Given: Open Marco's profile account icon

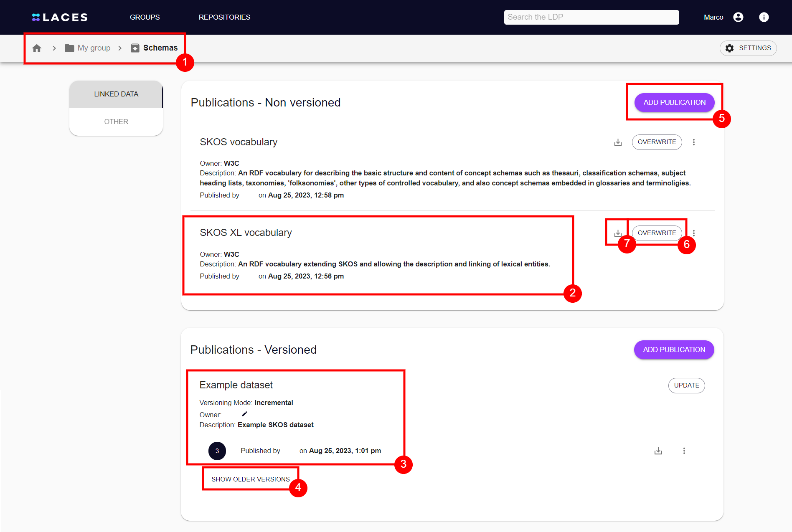Looking at the screenshot, I should pos(738,17).
